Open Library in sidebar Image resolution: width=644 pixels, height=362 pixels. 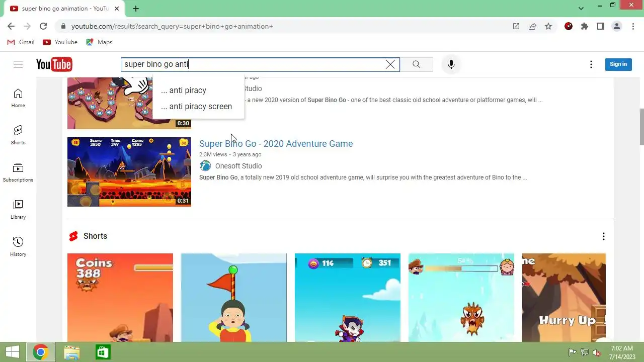(18, 210)
